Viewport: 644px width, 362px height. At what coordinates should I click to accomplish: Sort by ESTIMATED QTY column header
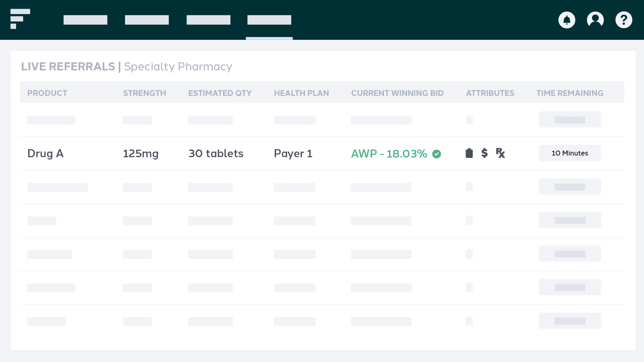click(220, 93)
